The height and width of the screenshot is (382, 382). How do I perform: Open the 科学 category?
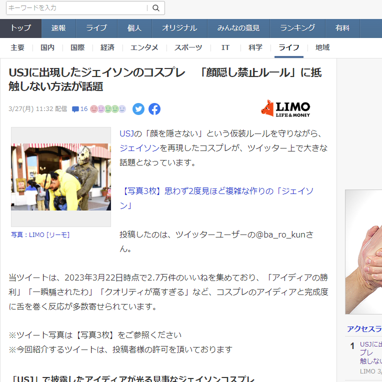[255, 48]
